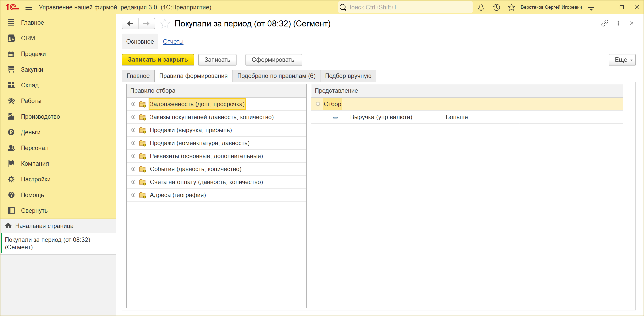Open history clock icon

point(496,7)
